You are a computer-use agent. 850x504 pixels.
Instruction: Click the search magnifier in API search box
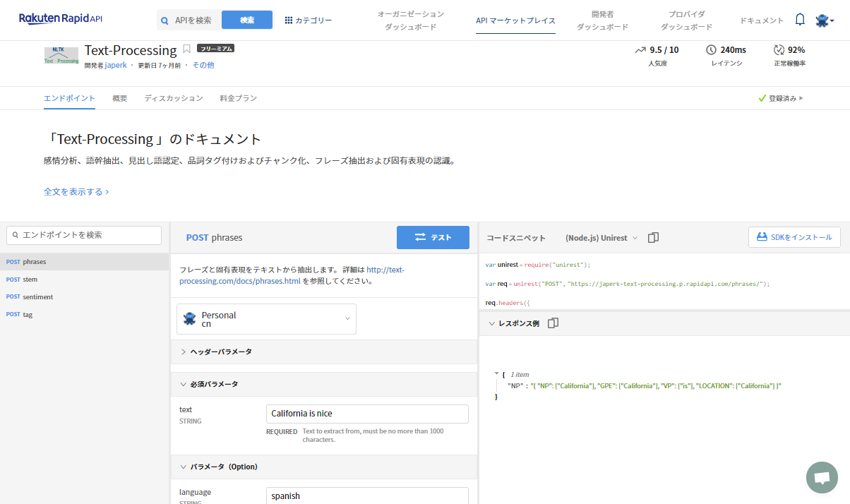pos(164,20)
